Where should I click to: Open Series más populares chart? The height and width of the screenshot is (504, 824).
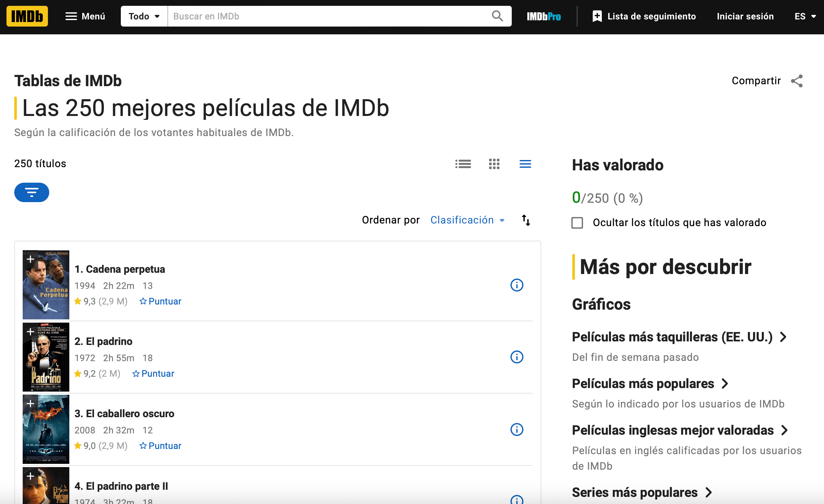pyautogui.click(x=642, y=492)
